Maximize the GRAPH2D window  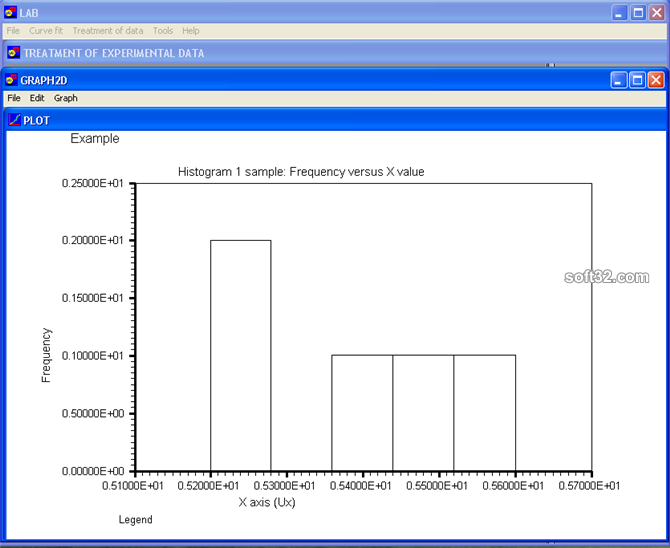[x=637, y=80]
